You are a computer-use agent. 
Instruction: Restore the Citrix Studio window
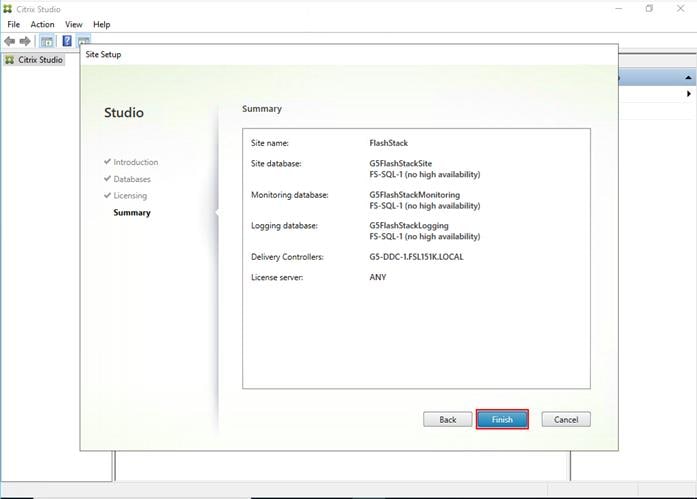(x=649, y=8)
